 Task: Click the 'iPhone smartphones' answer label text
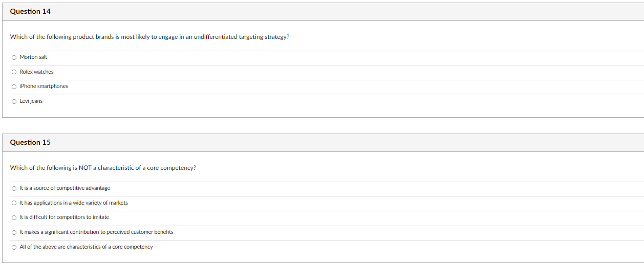44,86
